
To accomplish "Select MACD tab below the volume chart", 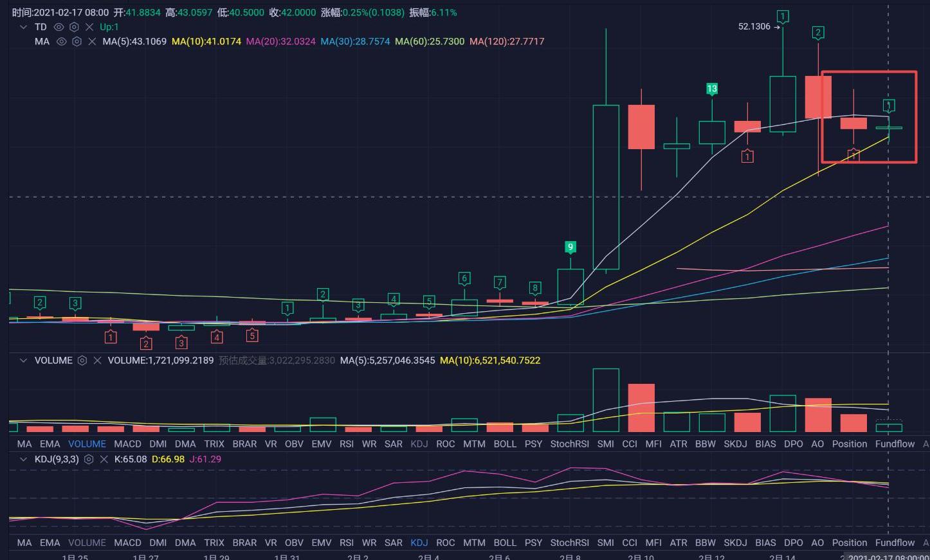I will point(127,444).
